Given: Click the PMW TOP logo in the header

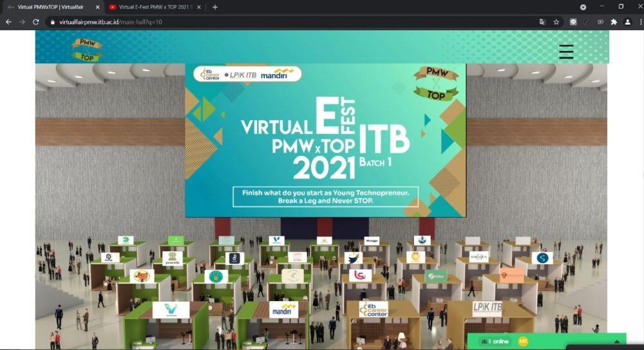Looking at the screenshot, I should coord(87,50).
